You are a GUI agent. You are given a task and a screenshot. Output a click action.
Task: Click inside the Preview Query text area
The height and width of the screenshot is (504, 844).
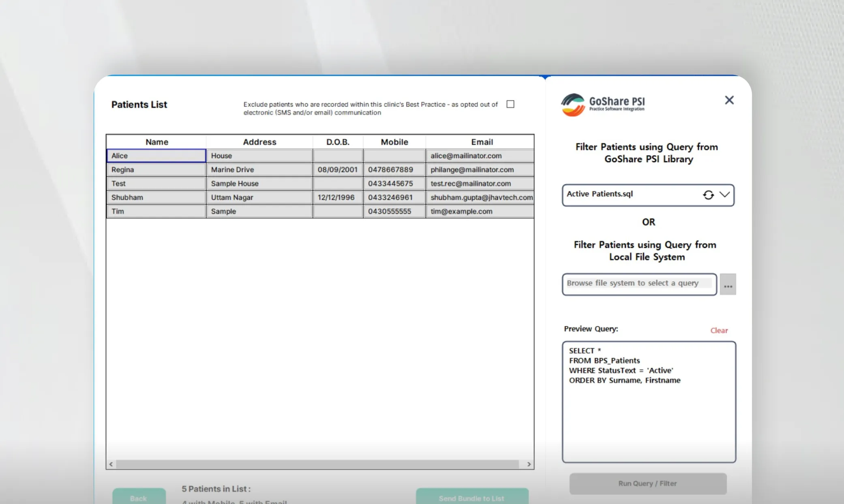649,421
